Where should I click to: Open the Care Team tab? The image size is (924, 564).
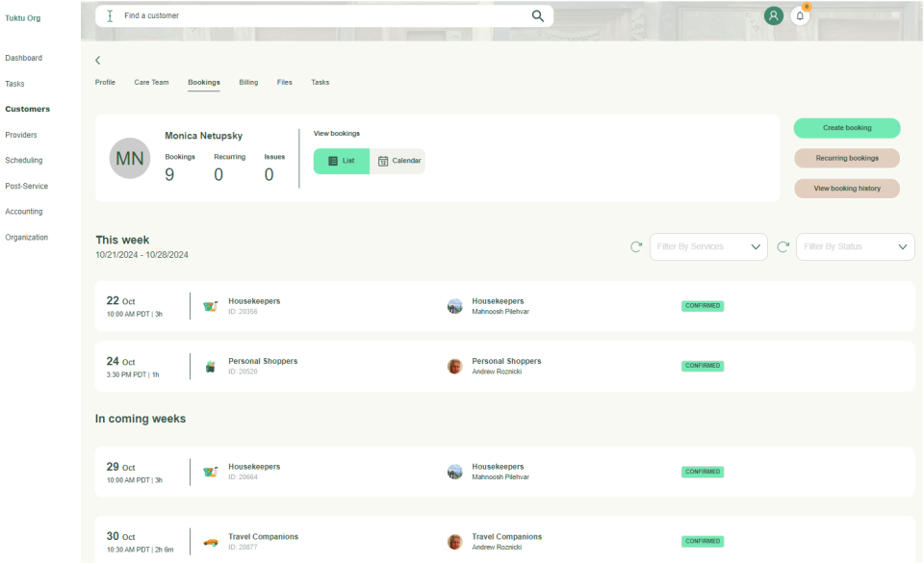tap(151, 83)
